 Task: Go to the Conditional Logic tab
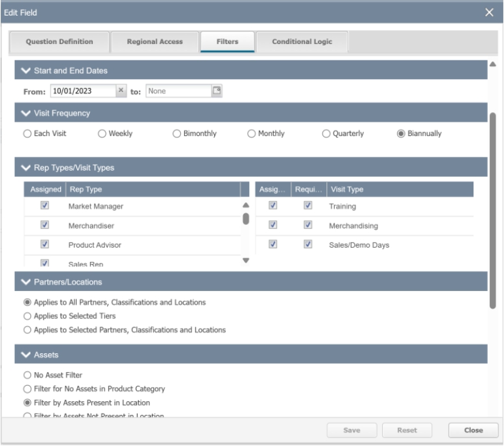[302, 41]
